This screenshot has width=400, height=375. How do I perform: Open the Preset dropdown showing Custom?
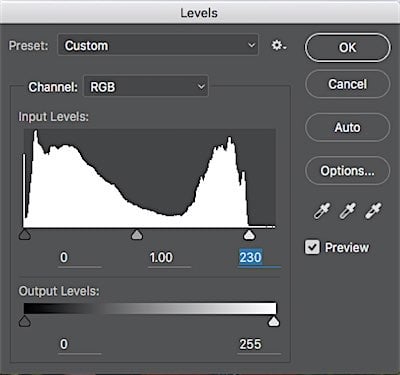158,45
